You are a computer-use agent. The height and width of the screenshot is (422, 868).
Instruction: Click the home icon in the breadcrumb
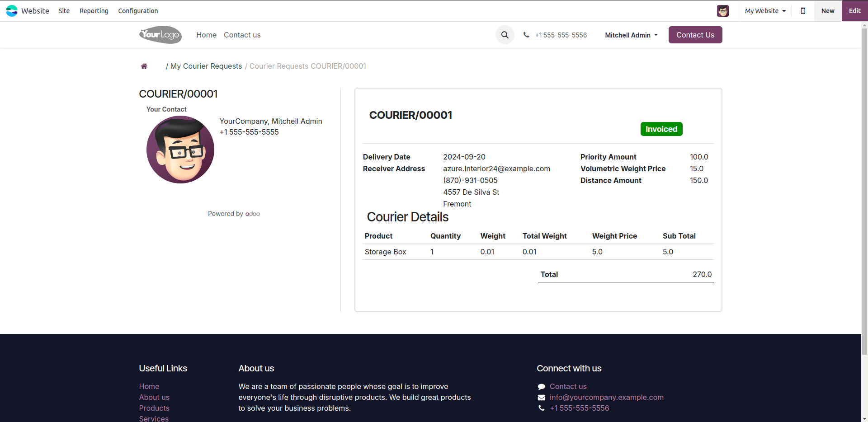144,66
